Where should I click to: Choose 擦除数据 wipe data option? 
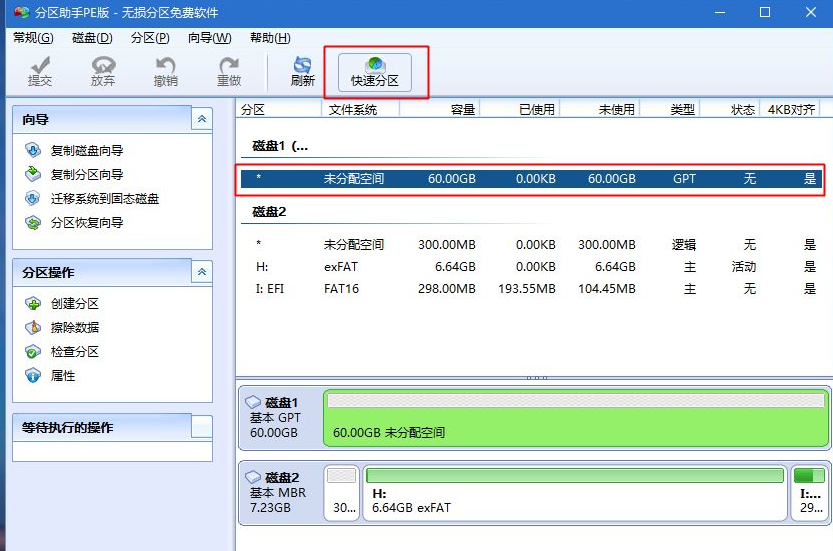point(75,328)
